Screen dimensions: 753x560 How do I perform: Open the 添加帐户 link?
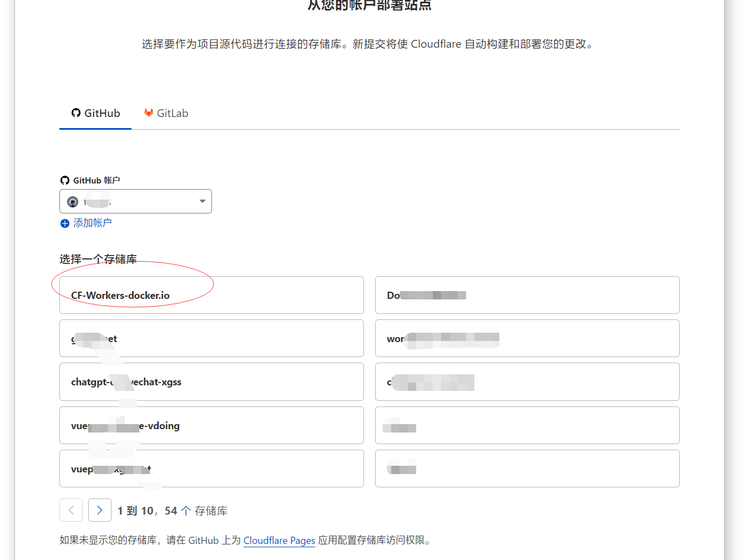(x=92, y=223)
